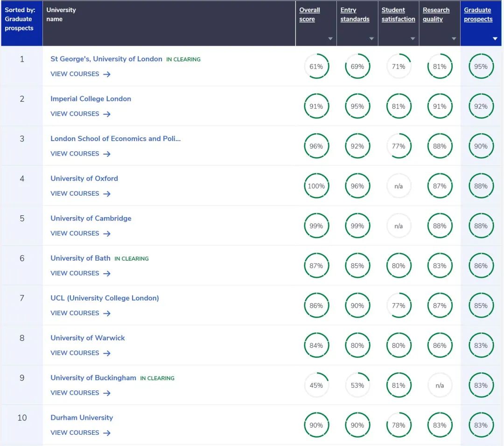Screen dimensions: 504x446
Task: Sort table by Student satisfaction header
Action: pos(398,14)
